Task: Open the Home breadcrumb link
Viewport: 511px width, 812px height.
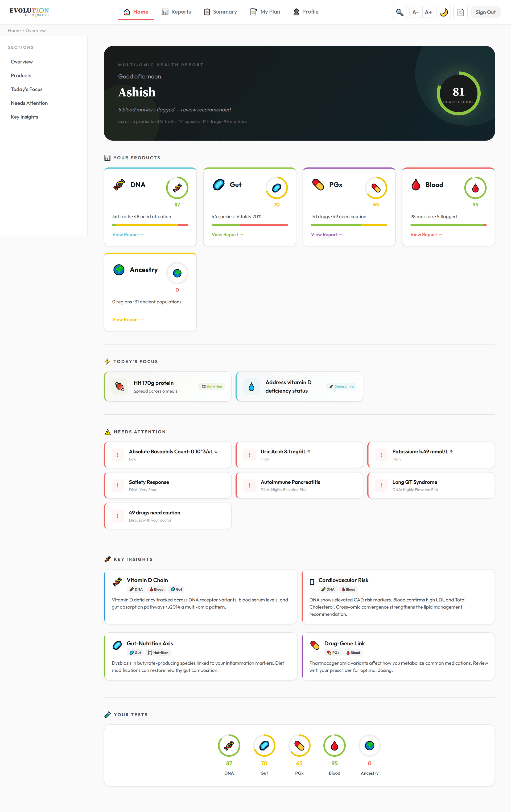Action: pyautogui.click(x=14, y=30)
